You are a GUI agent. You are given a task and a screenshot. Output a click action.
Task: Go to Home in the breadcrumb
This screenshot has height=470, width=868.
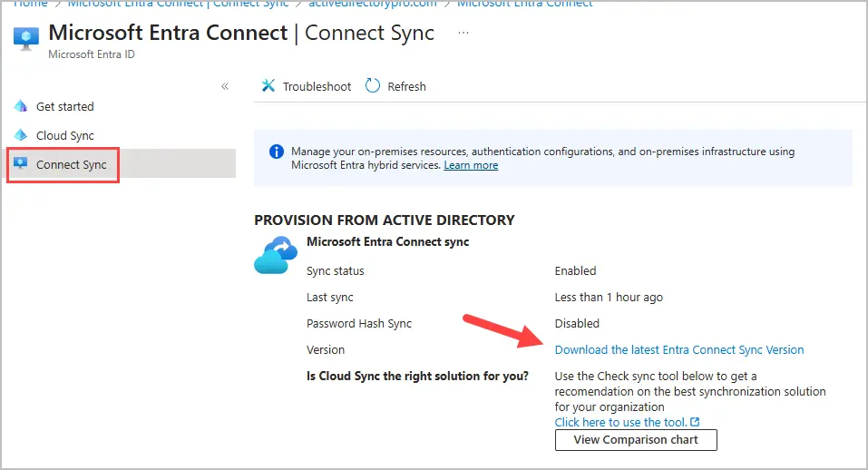point(28,4)
